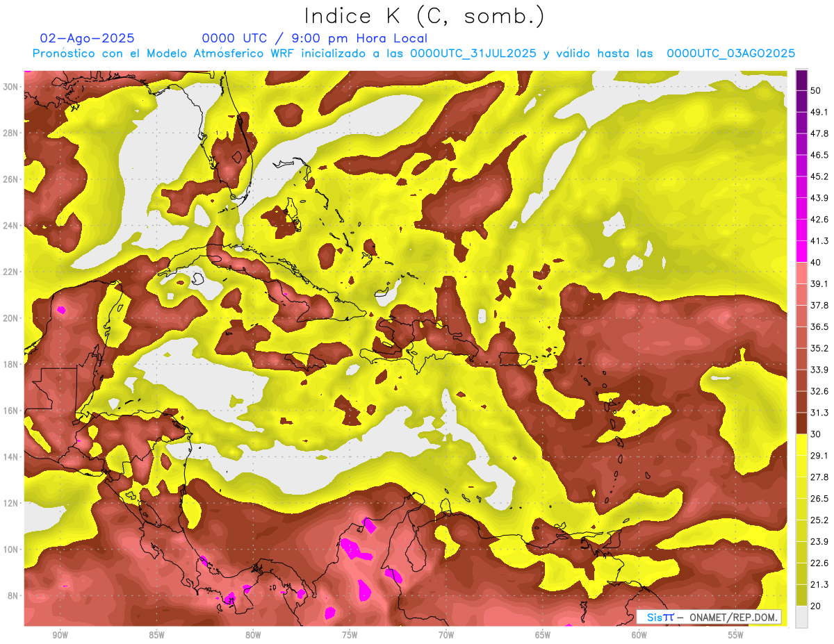
Task: Click the longitude label '80W'
Action: pyautogui.click(x=253, y=635)
